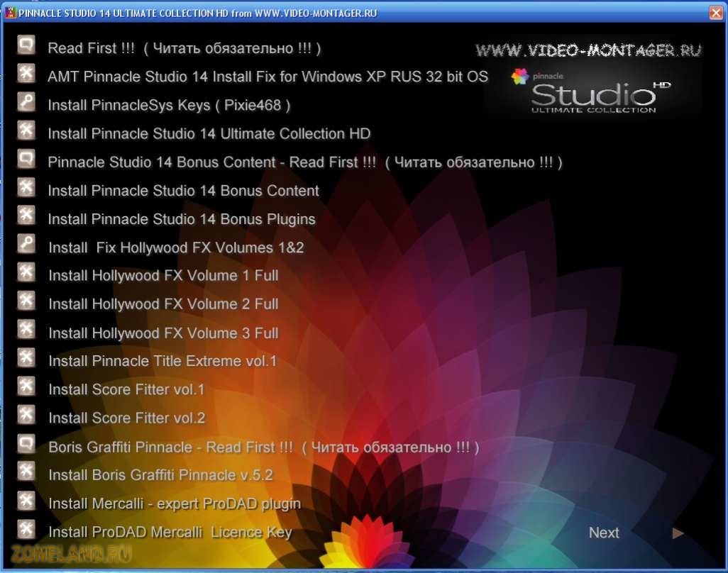Open Pinnacle Studio 14 Bonus Content - Read First text
The height and width of the screenshot is (573, 728).
[305, 162]
